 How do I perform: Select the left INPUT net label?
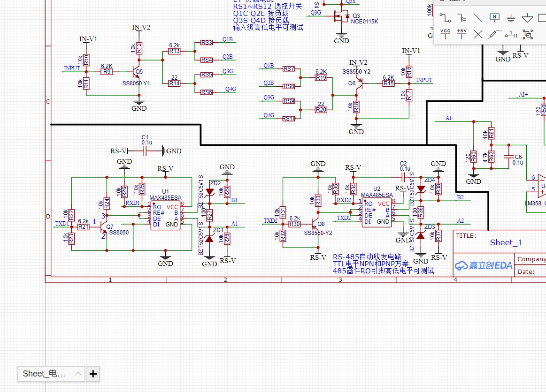[72, 68]
